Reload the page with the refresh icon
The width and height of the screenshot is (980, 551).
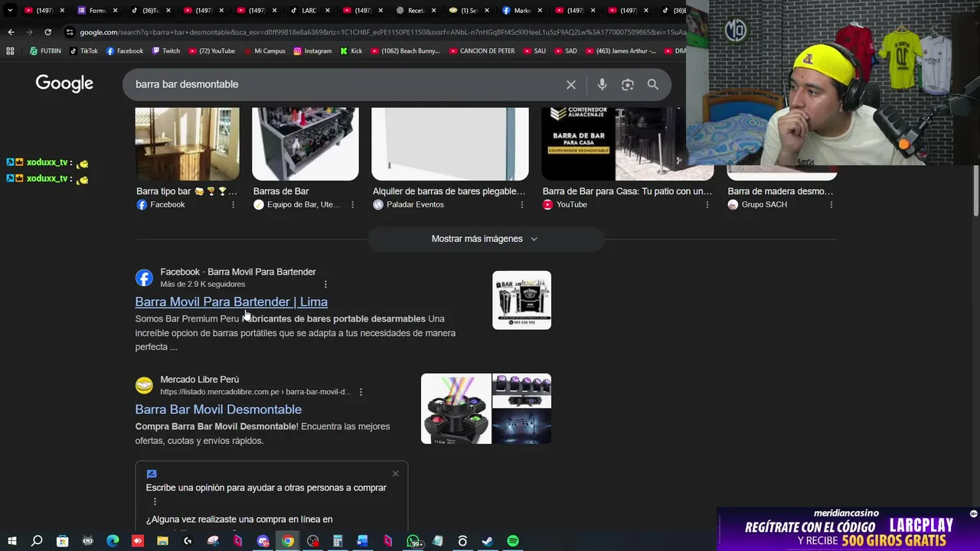coord(47,32)
